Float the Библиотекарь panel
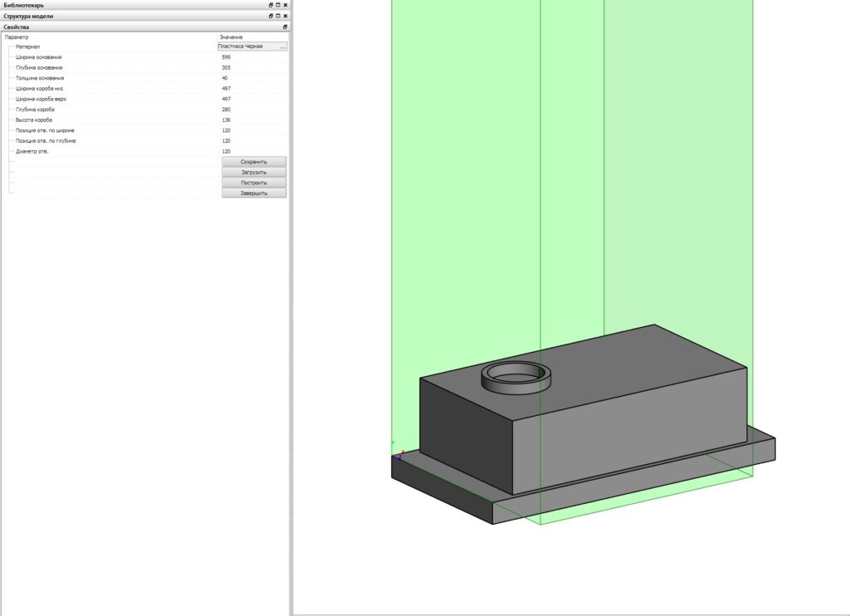 [x=271, y=5]
